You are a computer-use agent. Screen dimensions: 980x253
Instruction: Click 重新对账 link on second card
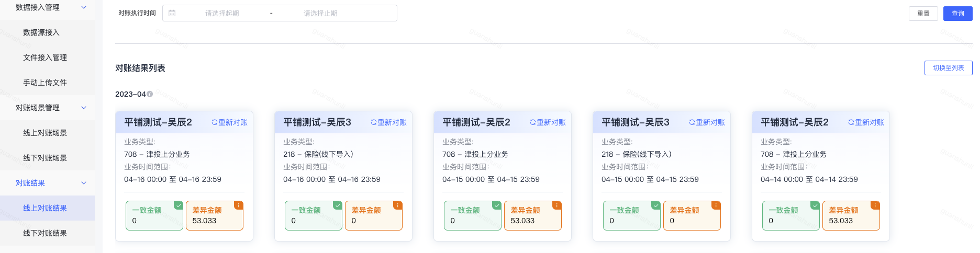tap(389, 122)
